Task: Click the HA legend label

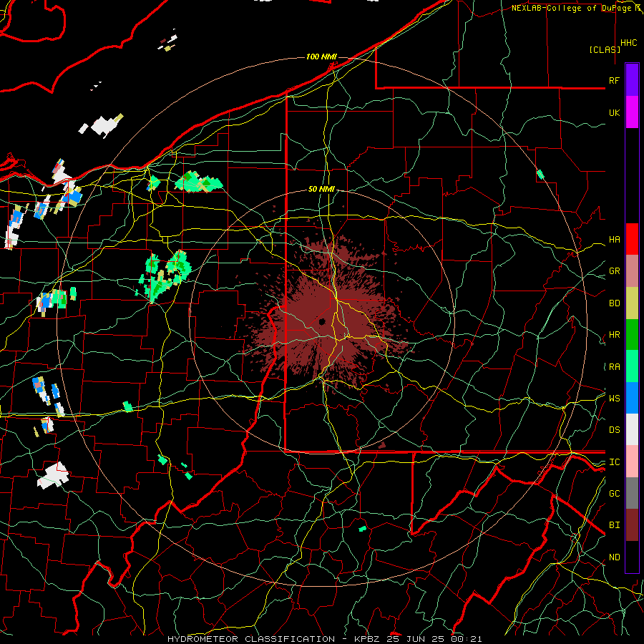Action: (x=614, y=240)
